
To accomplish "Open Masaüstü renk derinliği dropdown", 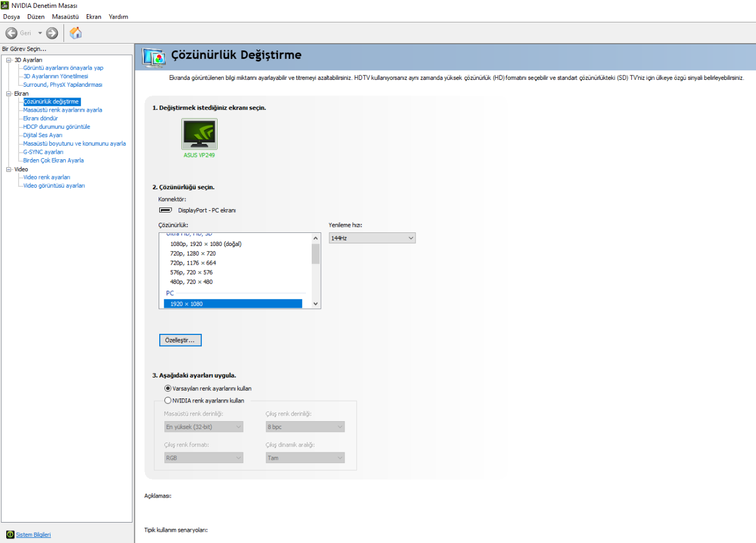I will [203, 427].
